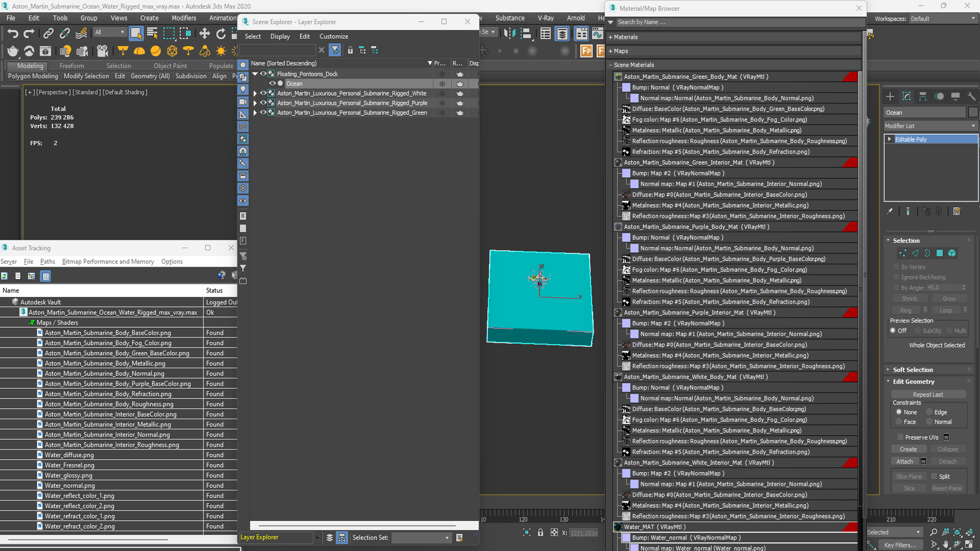Switch to the Motion command panel tab
The image size is (980, 551).
[x=939, y=96]
